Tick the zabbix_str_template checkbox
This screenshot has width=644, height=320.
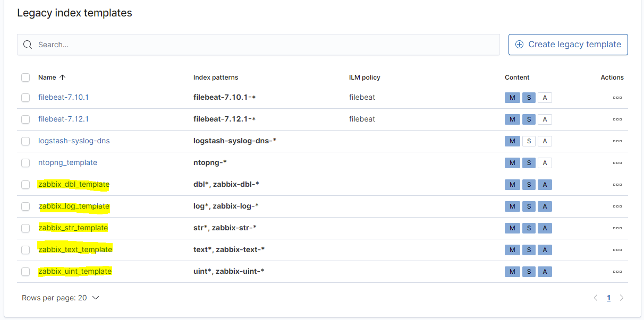26,228
